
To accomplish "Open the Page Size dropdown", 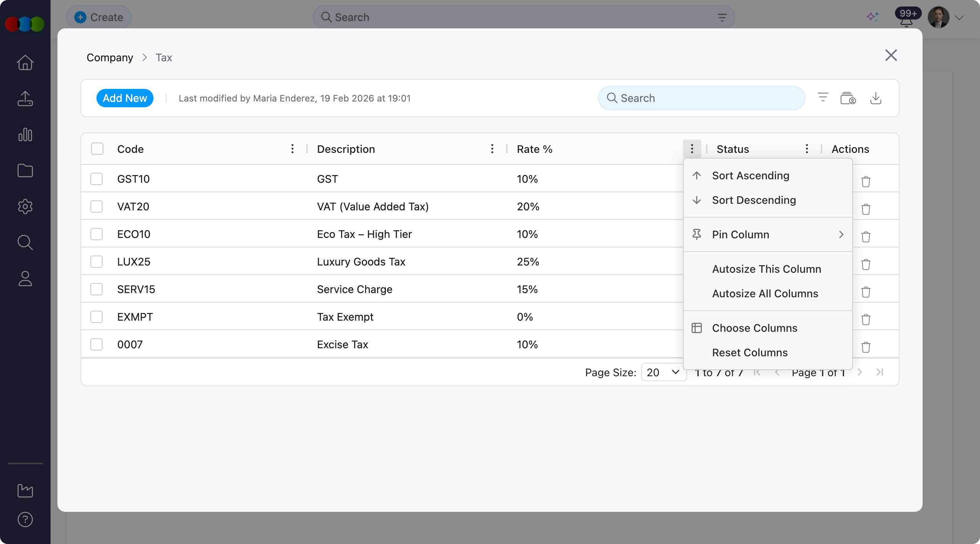I will (x=663, y=372).
